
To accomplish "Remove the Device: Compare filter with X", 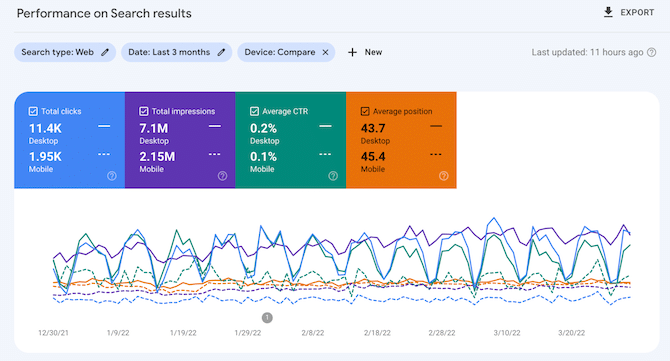I will tap(325, 52).
